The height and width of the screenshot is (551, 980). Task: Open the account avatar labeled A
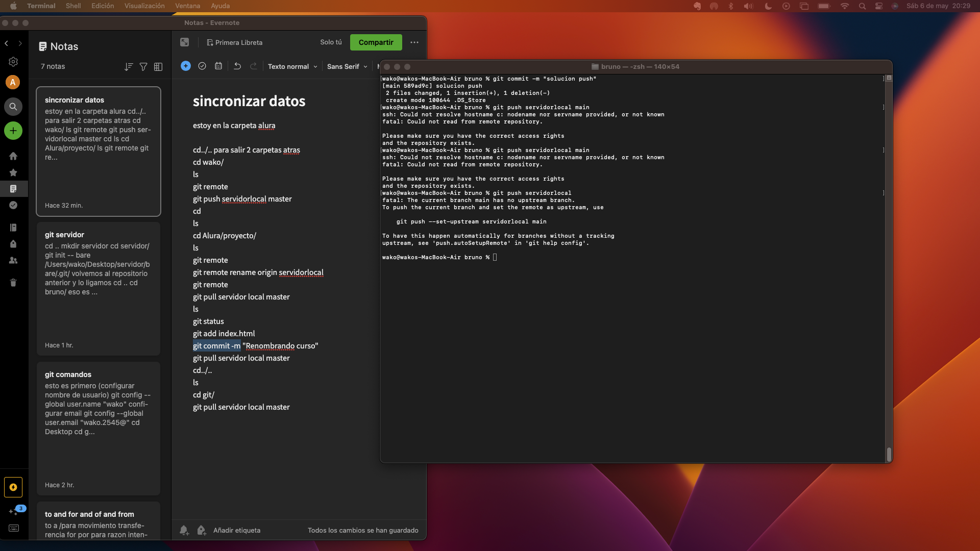pos(13,82)
